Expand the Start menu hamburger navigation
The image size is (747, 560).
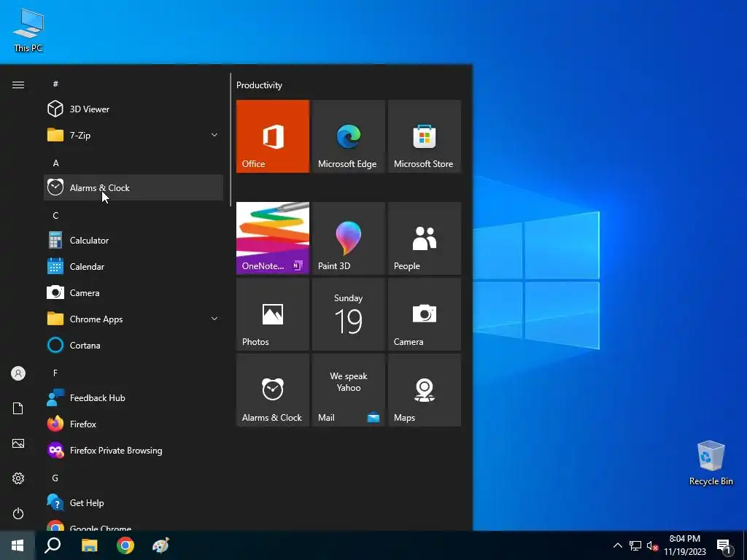click(x=18, y=85)
